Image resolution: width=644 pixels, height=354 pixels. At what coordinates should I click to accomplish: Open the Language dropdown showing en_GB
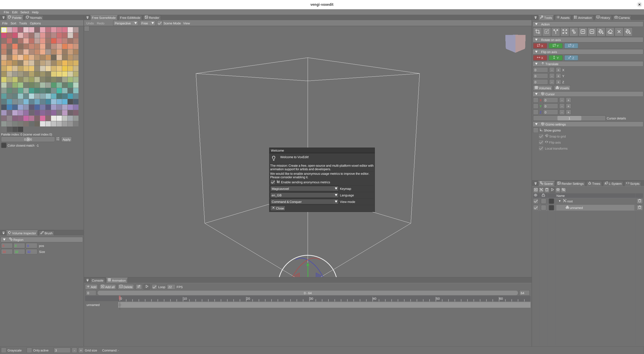click(304, 195)
